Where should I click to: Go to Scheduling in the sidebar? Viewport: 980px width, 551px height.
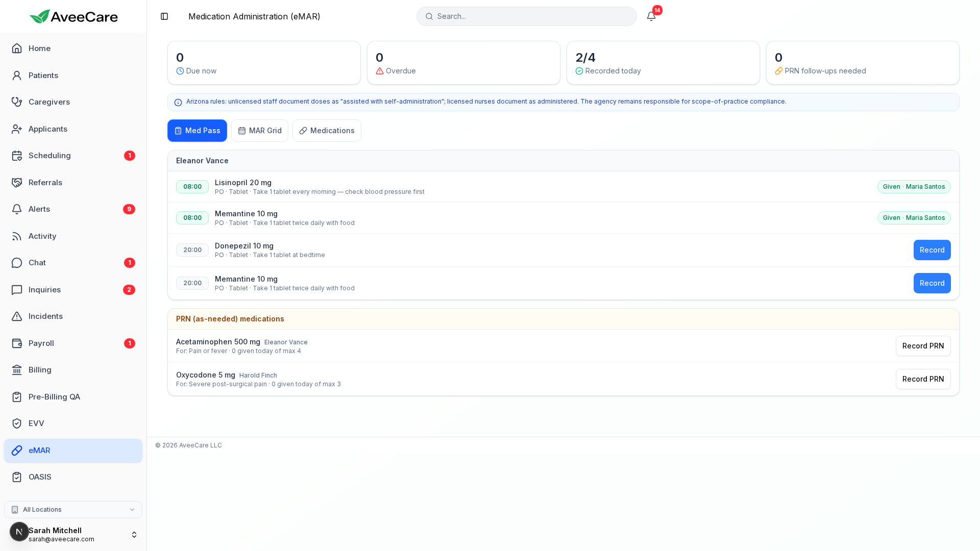(x=73, y=156)
